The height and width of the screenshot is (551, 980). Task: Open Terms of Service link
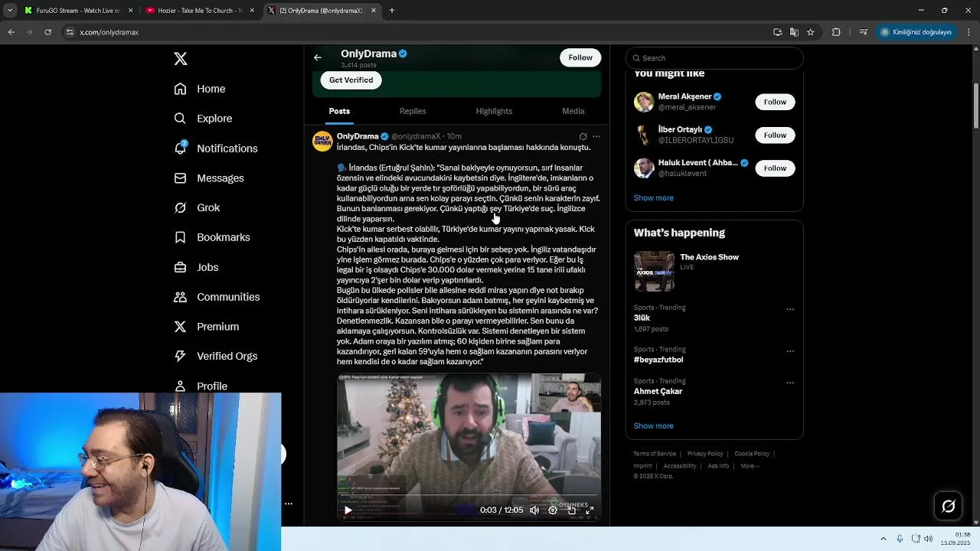point(655,454)
